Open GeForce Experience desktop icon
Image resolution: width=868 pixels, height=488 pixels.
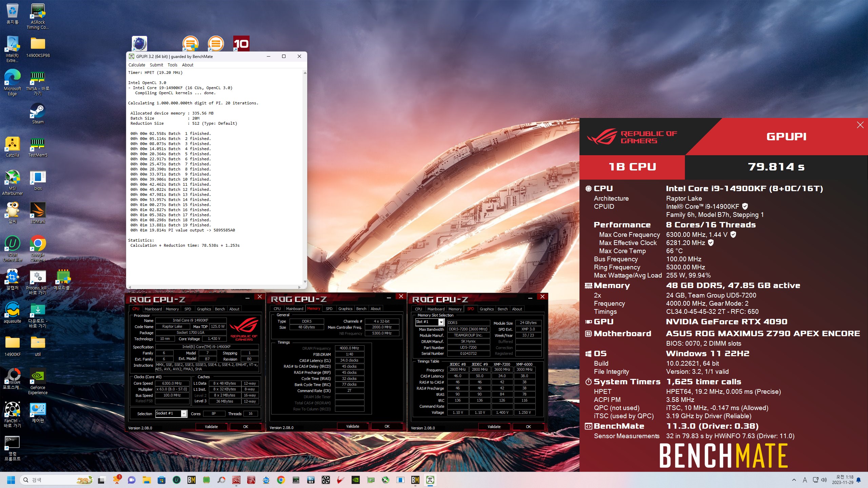pyautogui.click(x=38, y=382)
